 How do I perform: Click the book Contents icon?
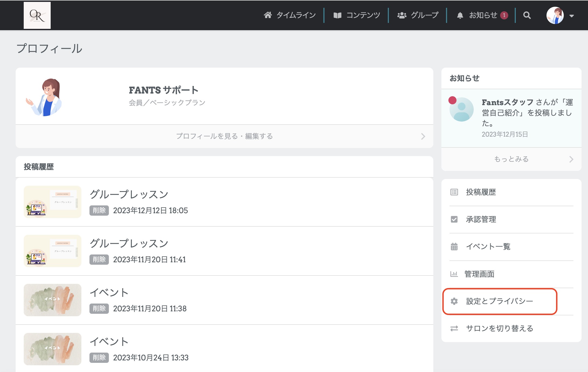[337, 15]
